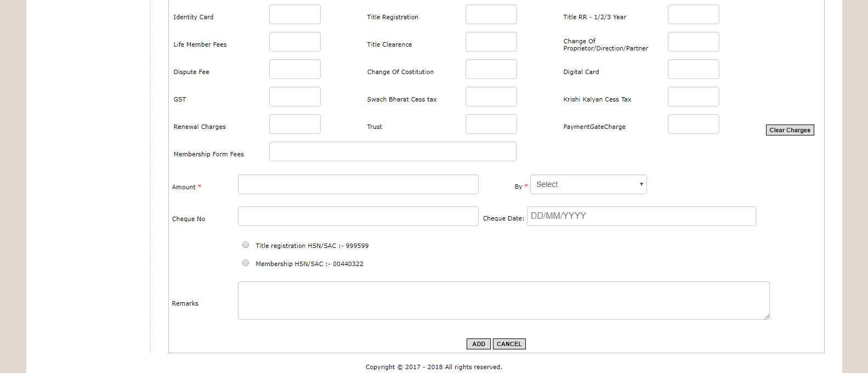Click the GST input box

pos(294,97)
